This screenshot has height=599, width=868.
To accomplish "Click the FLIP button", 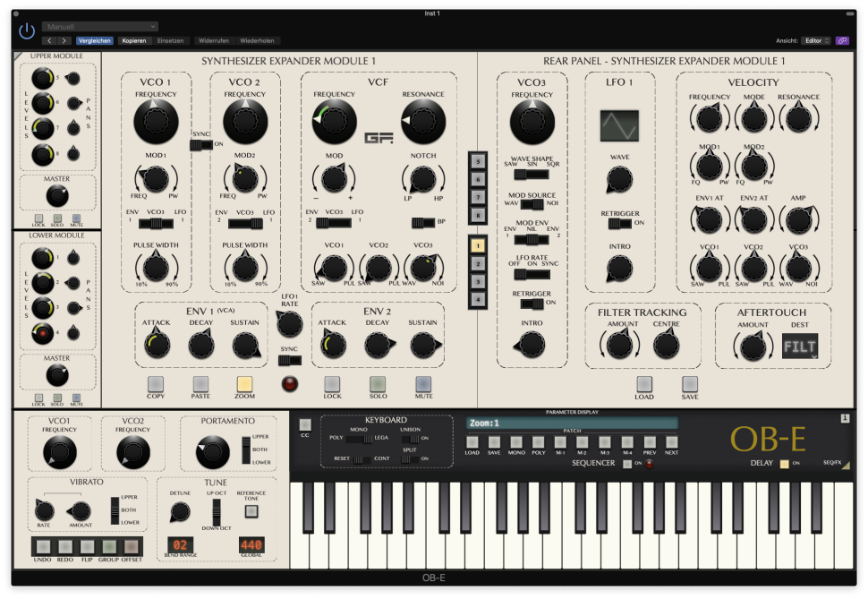I will tap(87, 547).
